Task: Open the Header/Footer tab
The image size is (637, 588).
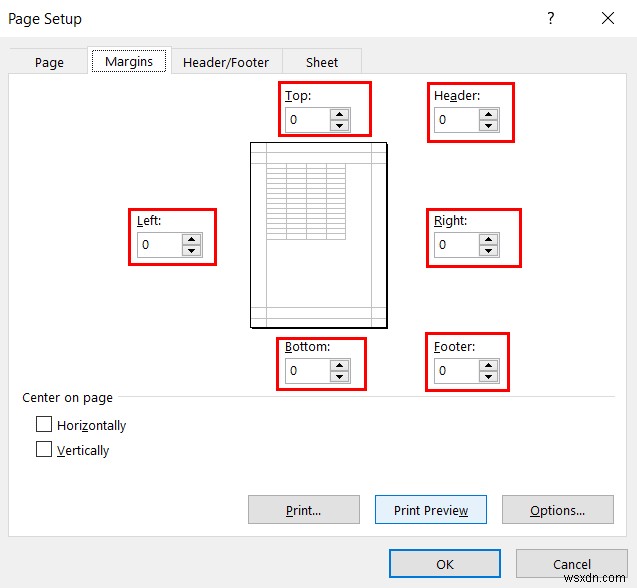Action: point(226,62)
